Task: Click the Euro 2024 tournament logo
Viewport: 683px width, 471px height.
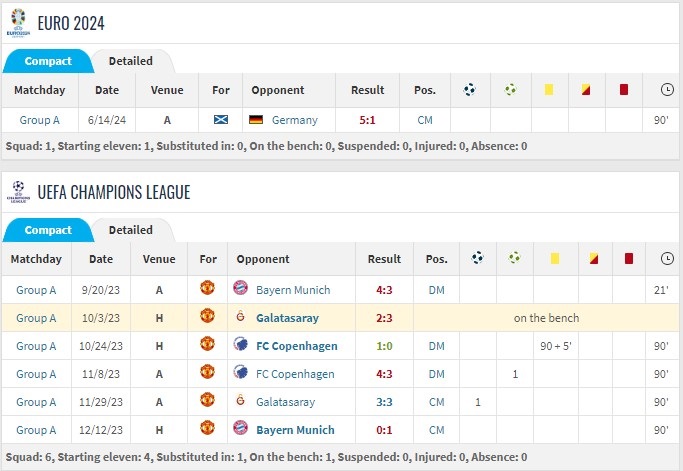Action: [x=18, y=23]
